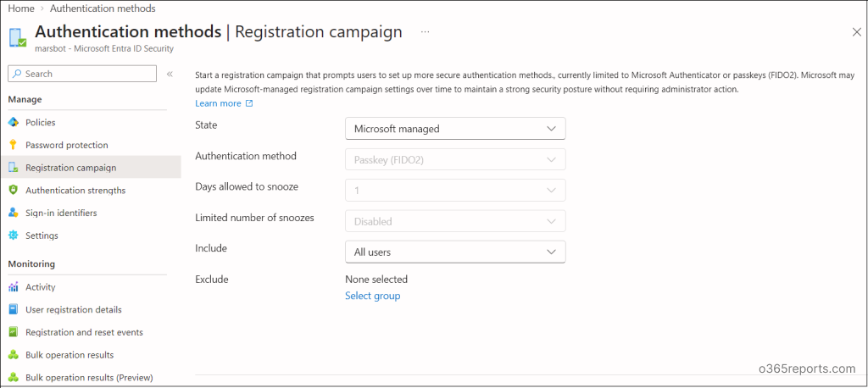Click the Policies icon in sidebar
Viewport: 868px width, 388px height.
pos(14,122)
